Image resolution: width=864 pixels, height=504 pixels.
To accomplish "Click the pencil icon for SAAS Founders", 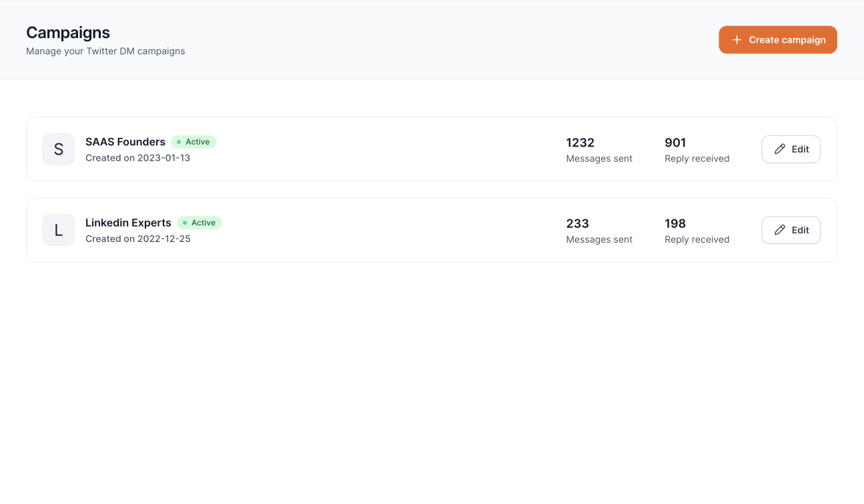I will [779, 149].
